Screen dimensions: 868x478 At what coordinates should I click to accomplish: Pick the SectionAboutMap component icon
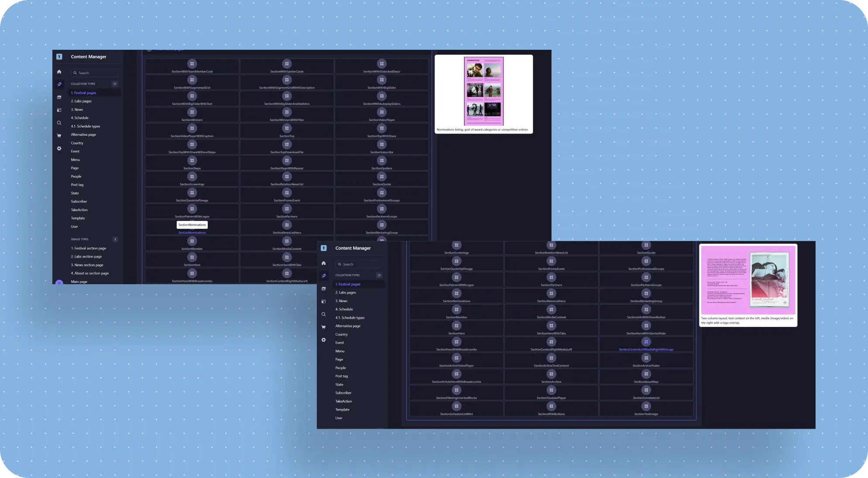(x=646, y=374)
